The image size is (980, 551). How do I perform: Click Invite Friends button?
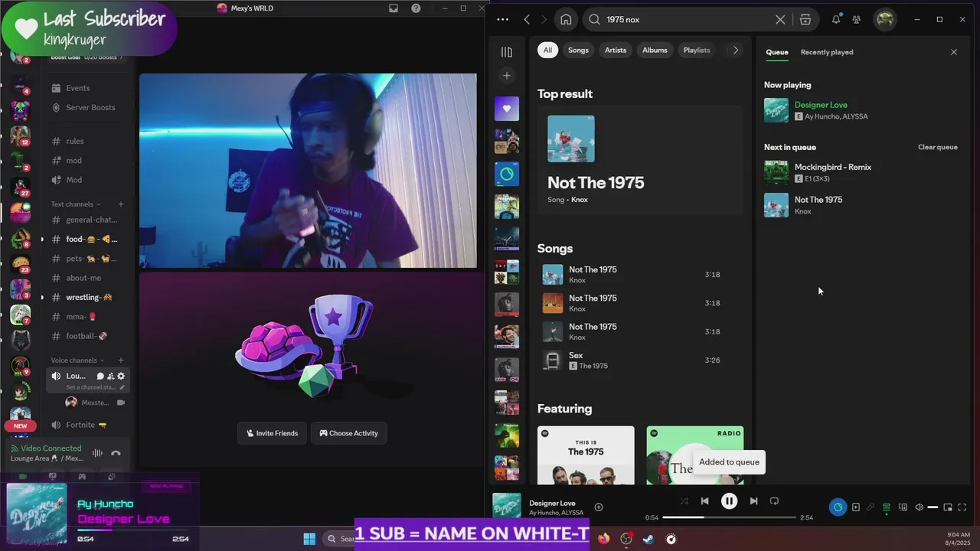272,433
